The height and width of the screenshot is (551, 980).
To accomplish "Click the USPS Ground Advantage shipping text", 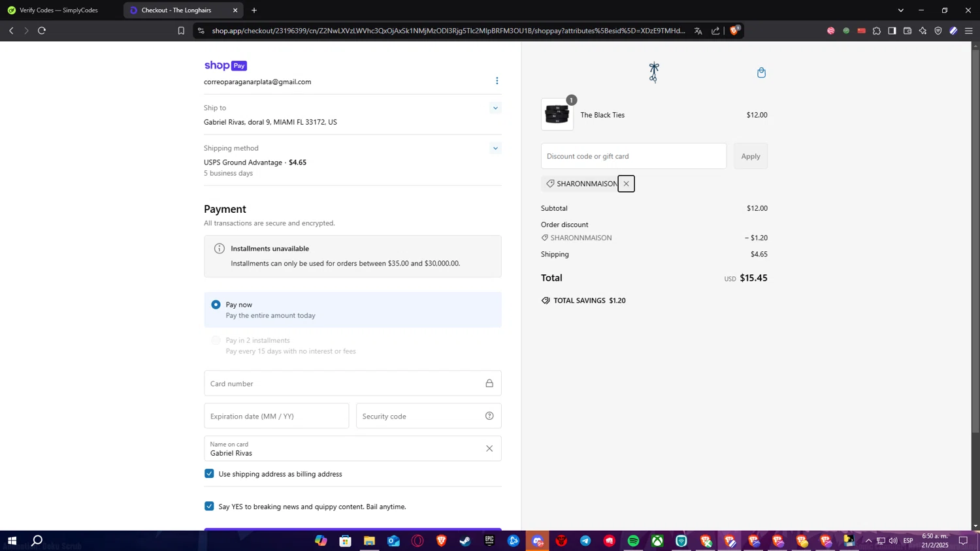I will tap(243, 163).
